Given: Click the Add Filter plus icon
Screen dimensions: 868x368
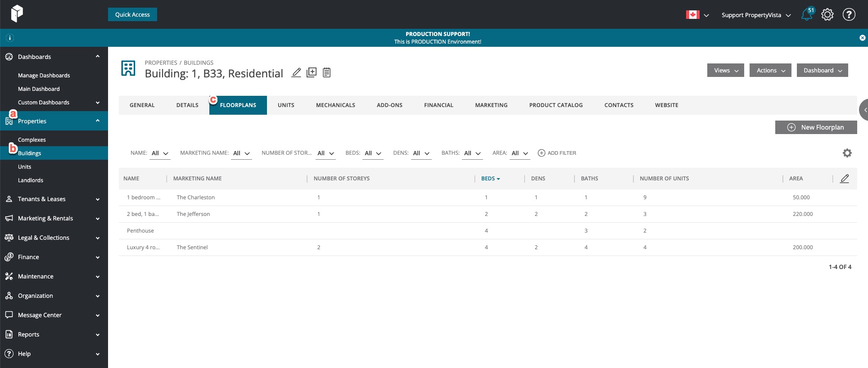Looking at the screenshot, I should click(x=542, y=153).
